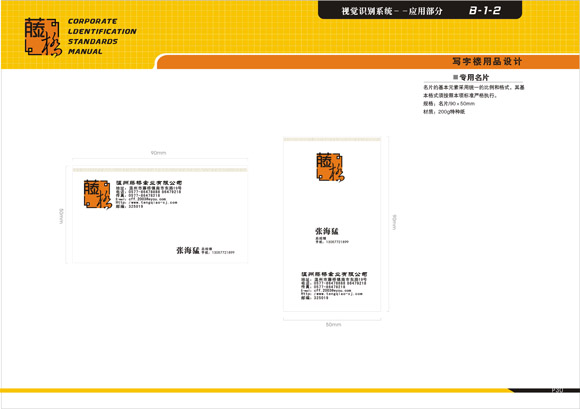Click the vertical business card thumbnail

pyautogui.click(x=332, y=224)
